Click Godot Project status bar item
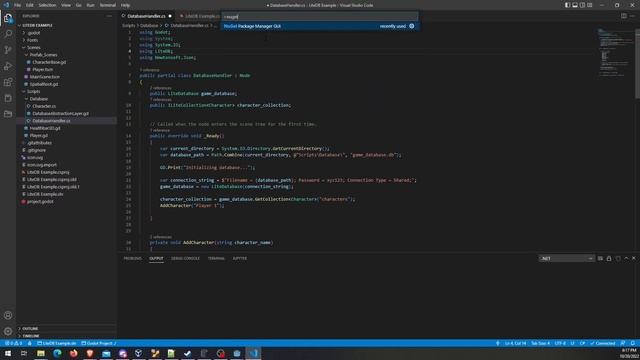Screen dimensions: 640x360 [x=98, y=343]
